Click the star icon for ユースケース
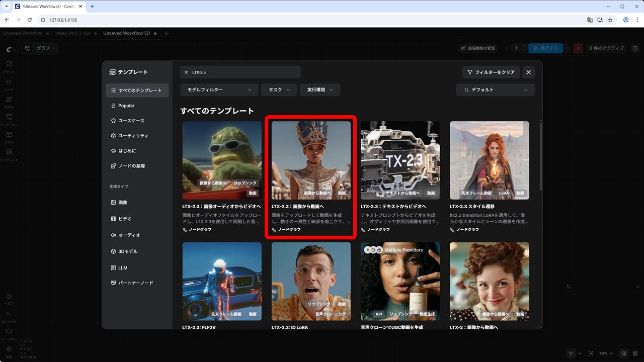This screenshot has width=644, height=362. 113,121
